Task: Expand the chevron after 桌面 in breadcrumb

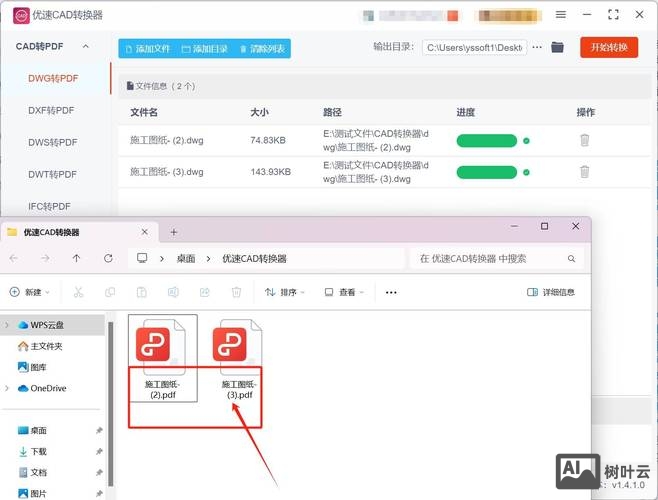Action: point(208,259)
